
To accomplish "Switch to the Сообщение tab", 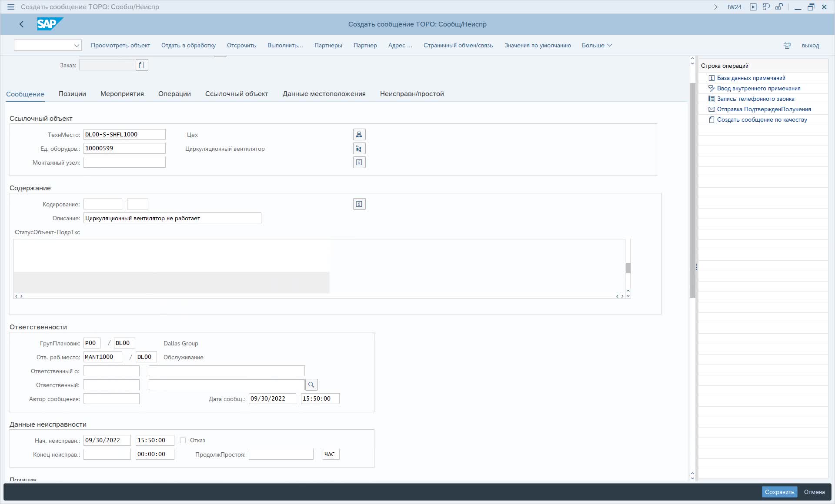I will point(25,94).
